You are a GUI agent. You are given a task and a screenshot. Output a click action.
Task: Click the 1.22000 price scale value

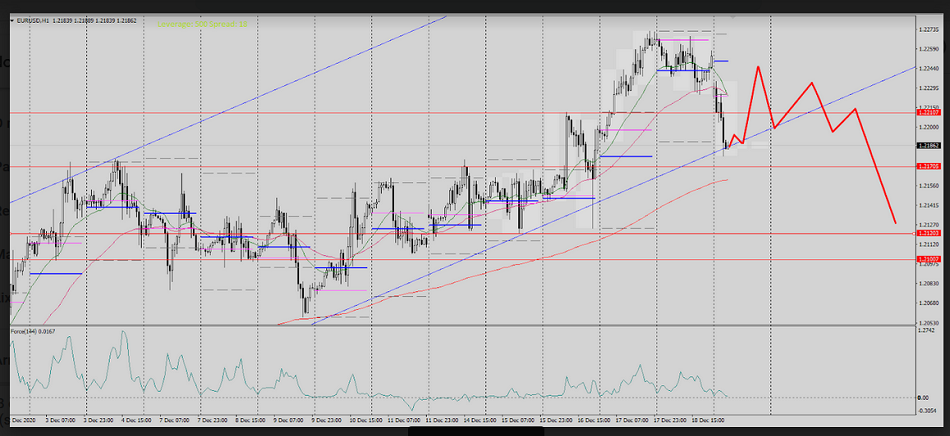(929, 127)
